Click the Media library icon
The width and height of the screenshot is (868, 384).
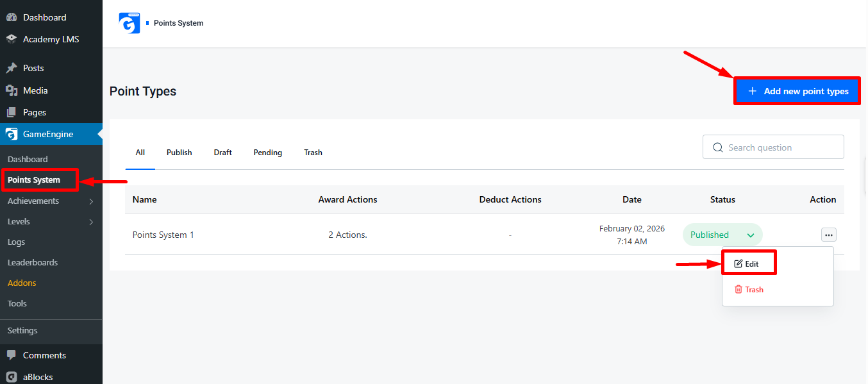coord(12,90)
